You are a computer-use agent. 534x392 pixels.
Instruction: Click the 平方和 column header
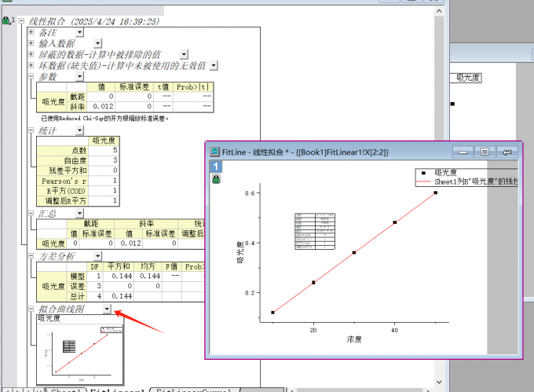tap(119, 266)
